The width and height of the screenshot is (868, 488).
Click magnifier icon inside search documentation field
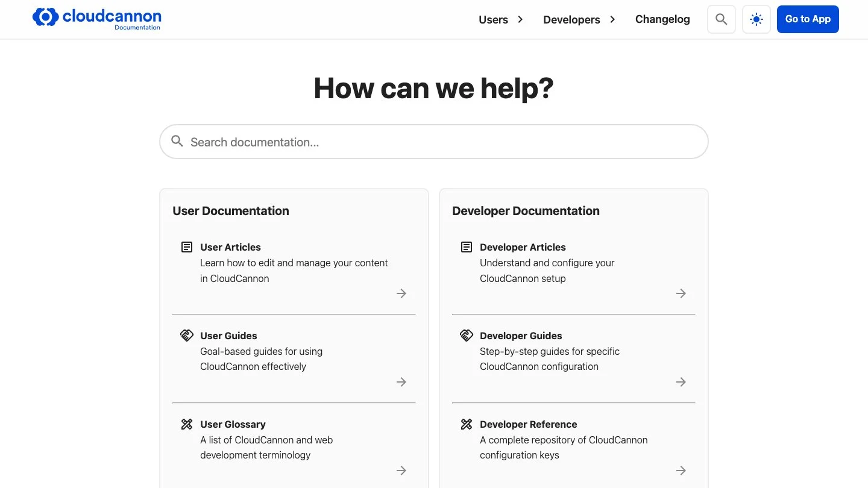coord(177,141)
